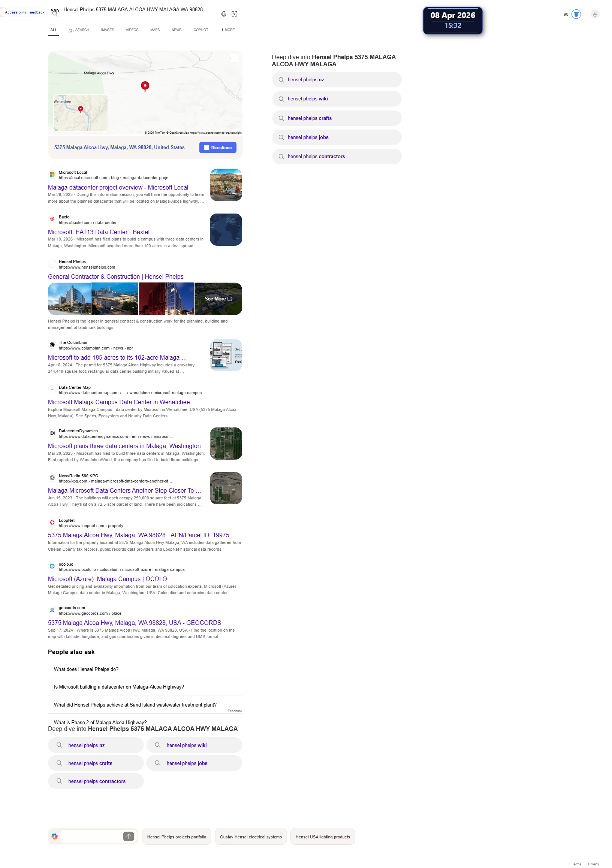Click Malaga datacenter result thumbnail image
The width and height of the screenshot is (612, 868).
pos(226,185)
